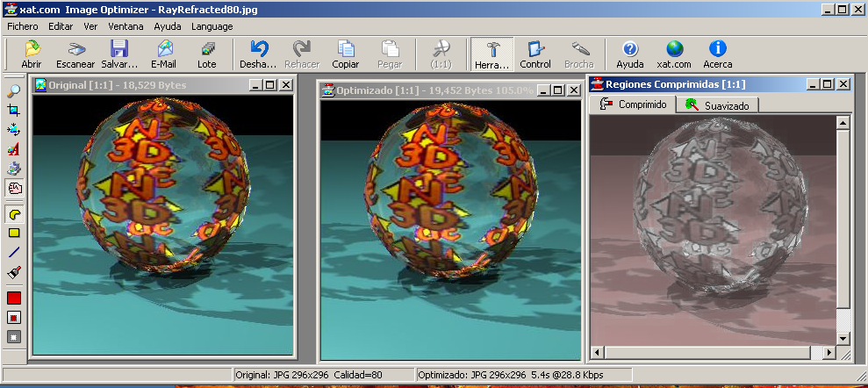Click the Salvar floppy disk icon
Screen dimensions: 868x388
click(119, 49)
